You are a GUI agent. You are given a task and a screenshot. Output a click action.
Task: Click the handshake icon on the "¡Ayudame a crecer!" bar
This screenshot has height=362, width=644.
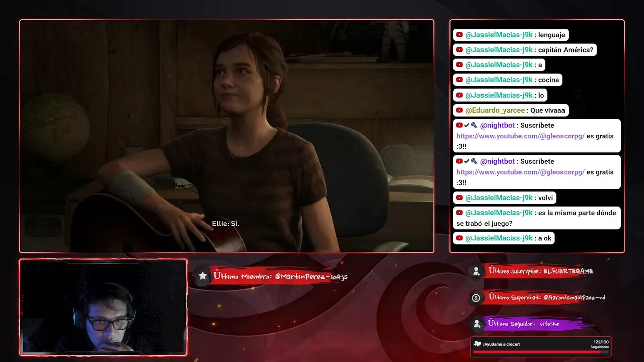pyautogui.click(x=477, y=344)
